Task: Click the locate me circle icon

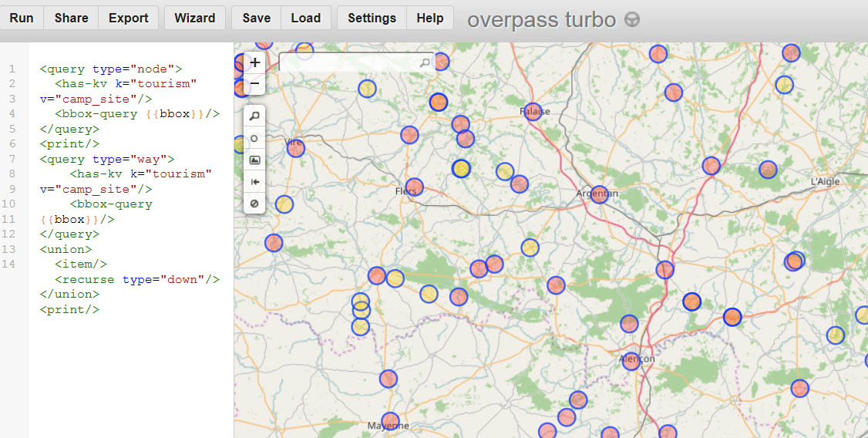Action: click(254, 138)
